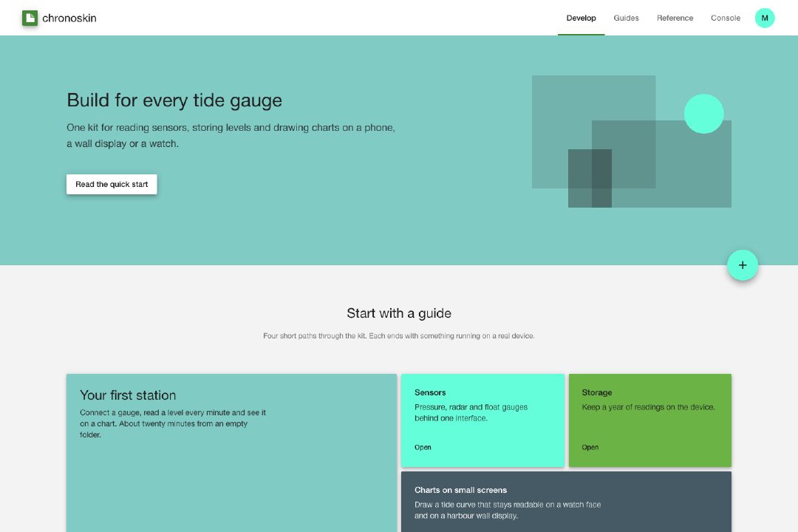The image size is (798, 532).
Task: Click the floating plus action button
Action: pos(743,265)
